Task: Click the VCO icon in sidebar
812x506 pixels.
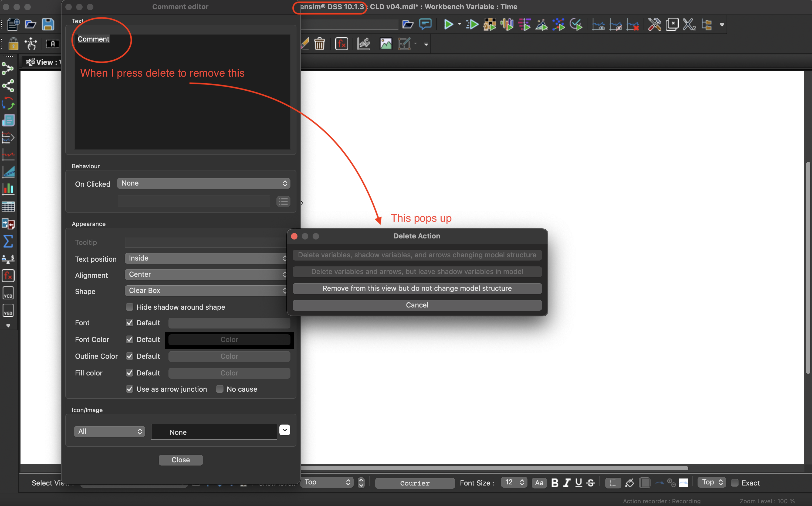Action: coord(8,293)
